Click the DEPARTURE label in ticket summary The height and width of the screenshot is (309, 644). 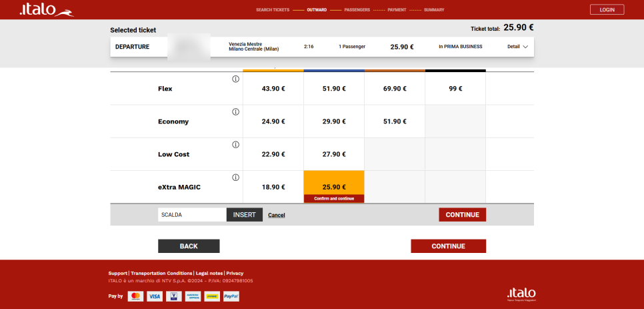[132, 47]
